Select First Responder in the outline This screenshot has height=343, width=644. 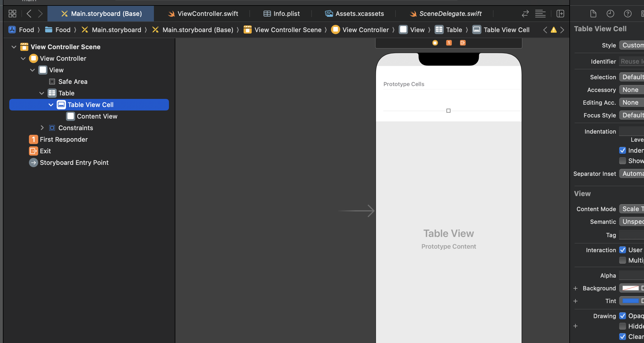(58, 139)
